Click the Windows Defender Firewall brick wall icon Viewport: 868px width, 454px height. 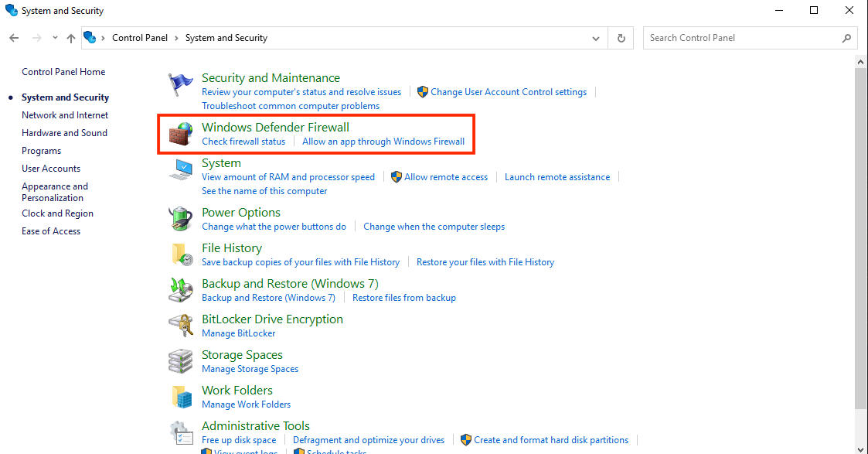coord(180,134)
